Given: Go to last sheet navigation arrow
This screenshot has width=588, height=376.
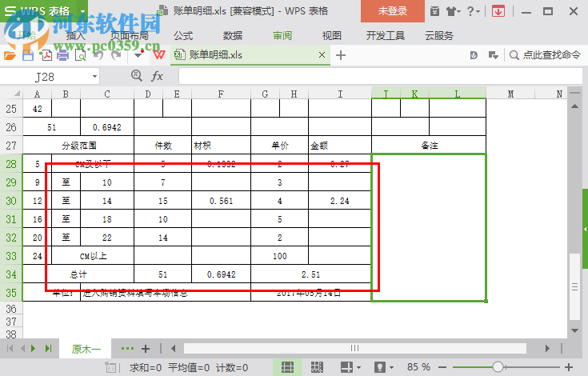Looking at the screenshot, I should point(48,349).
